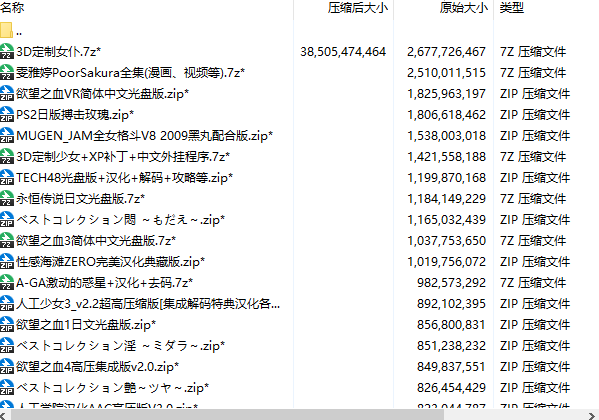Screen dimensions: 599x420
Task: Click original size 856,800,831
Action: click(x=451, y=325)
